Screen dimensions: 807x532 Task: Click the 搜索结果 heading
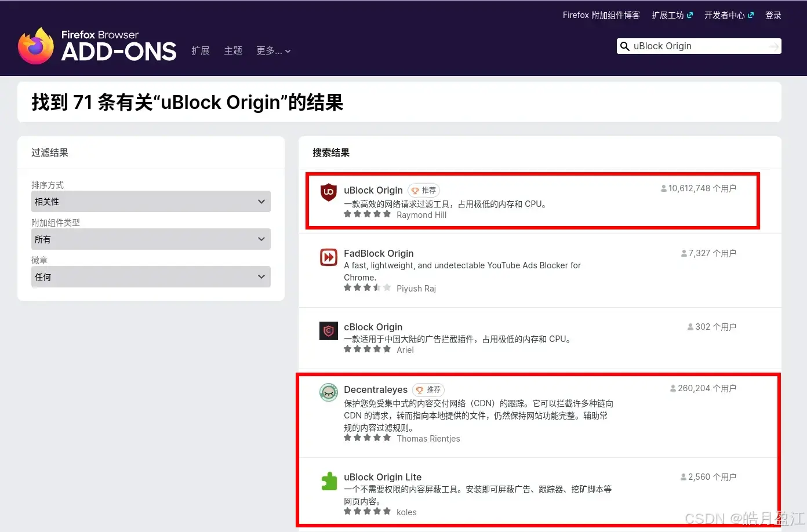(331, 153)
